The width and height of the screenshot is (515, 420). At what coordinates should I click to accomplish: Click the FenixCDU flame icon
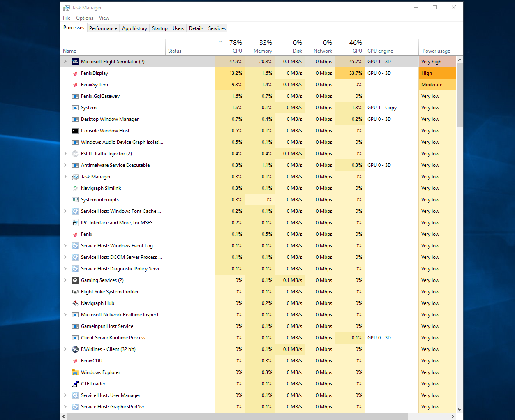[x=75, y=361]
